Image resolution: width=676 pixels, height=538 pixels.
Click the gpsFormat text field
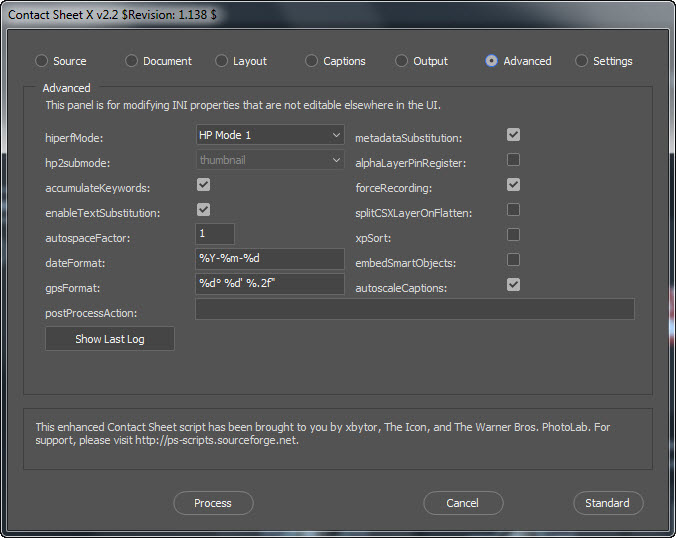(270, 284)
